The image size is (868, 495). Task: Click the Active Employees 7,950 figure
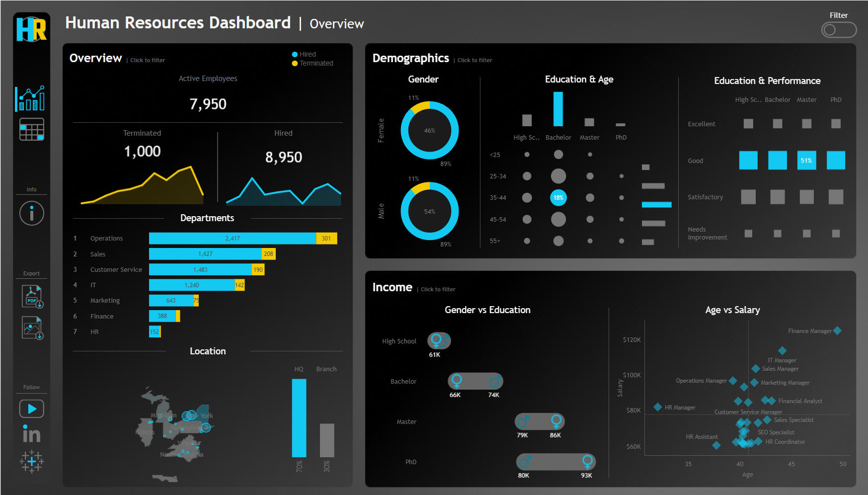208,103
